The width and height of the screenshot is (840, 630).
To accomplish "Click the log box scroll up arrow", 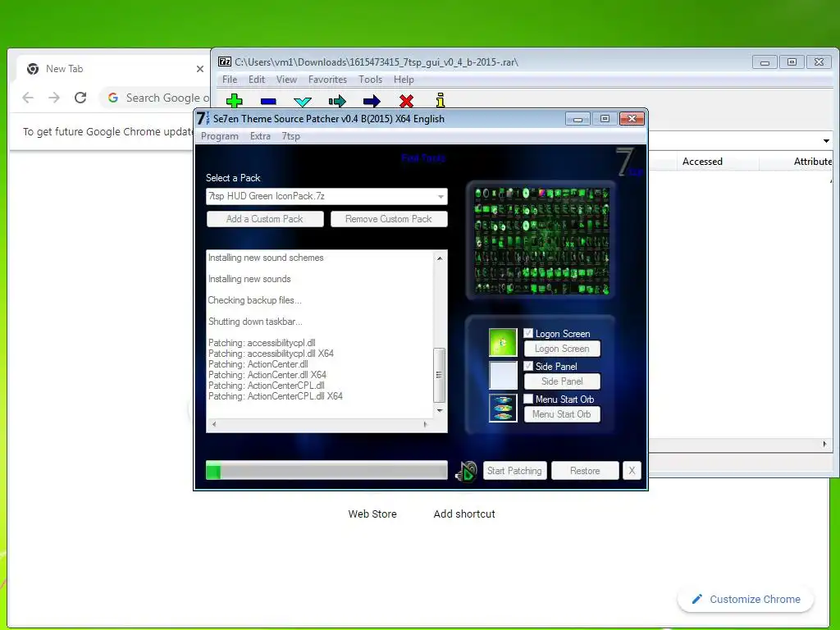I will coord(440,258).
